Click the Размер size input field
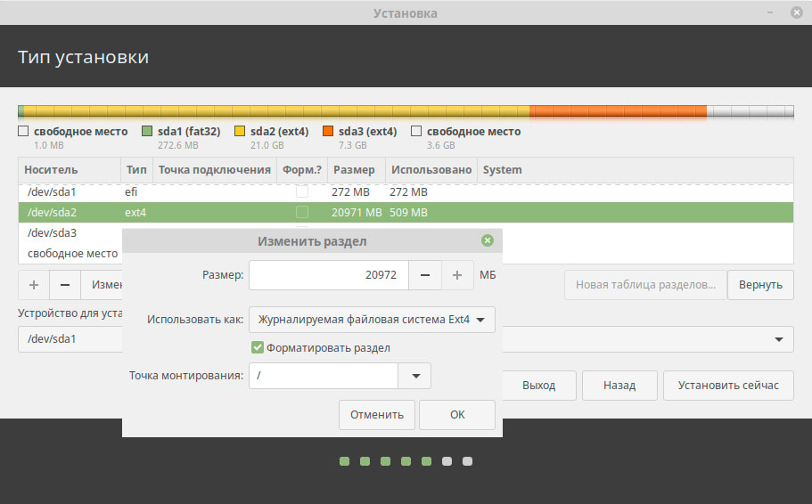This screenshot has width=812, height=504. coord(329,275)
